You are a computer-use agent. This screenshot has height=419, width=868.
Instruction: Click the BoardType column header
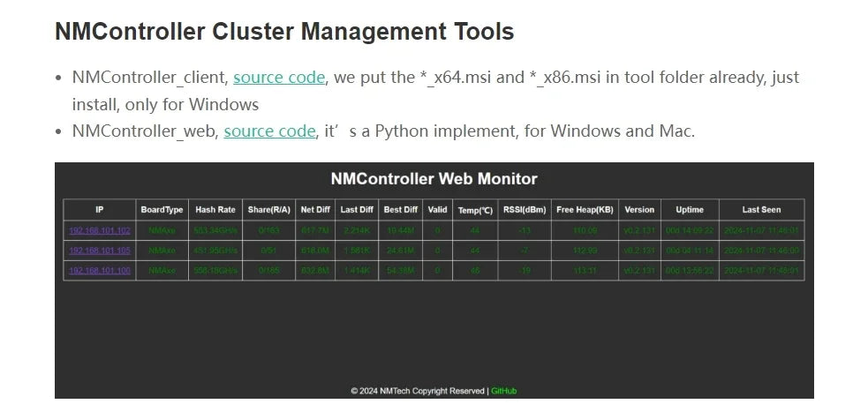(x=162, y=210)
